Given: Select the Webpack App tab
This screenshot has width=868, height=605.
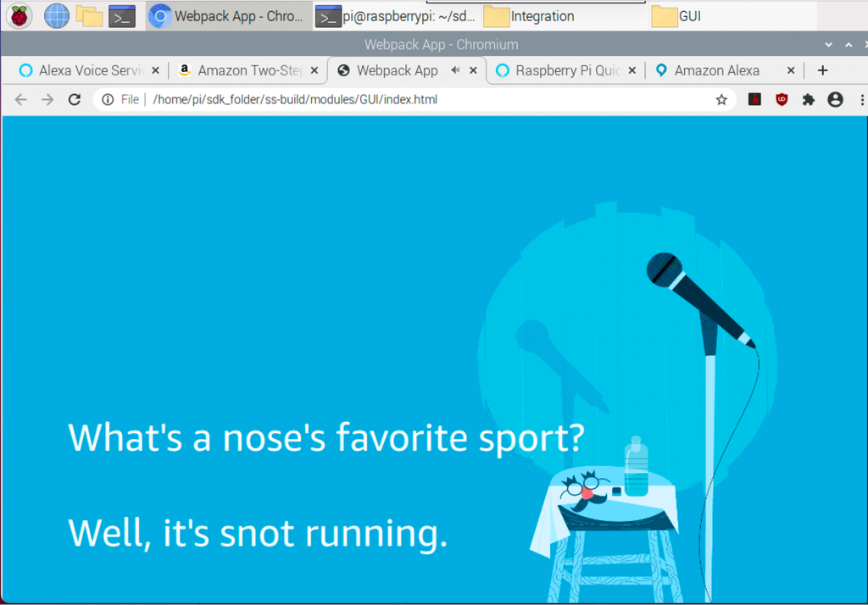Looking at the screenshot, I should coord(397,70).
